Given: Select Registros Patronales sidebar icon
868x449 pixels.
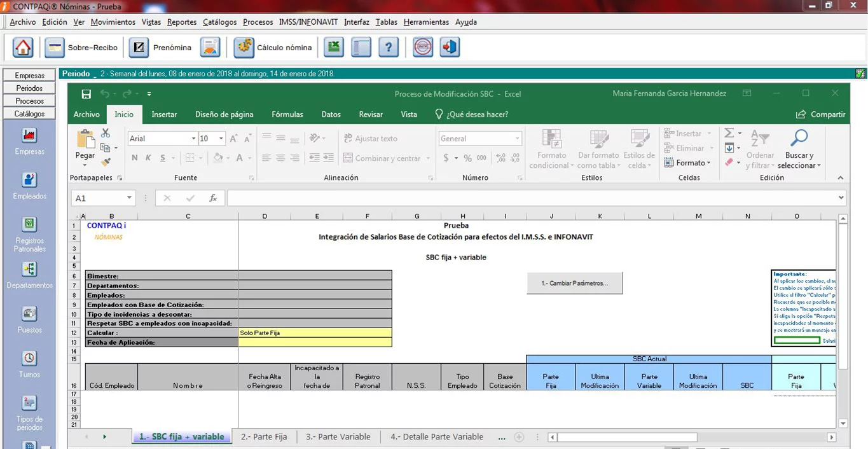Looking at the screenshot, I should coord(30,225).
